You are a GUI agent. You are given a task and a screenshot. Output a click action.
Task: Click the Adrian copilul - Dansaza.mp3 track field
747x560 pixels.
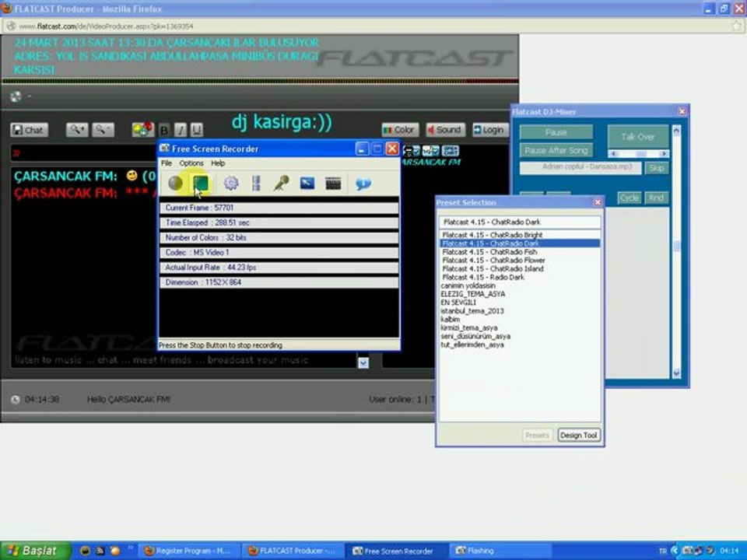point(580,168)
